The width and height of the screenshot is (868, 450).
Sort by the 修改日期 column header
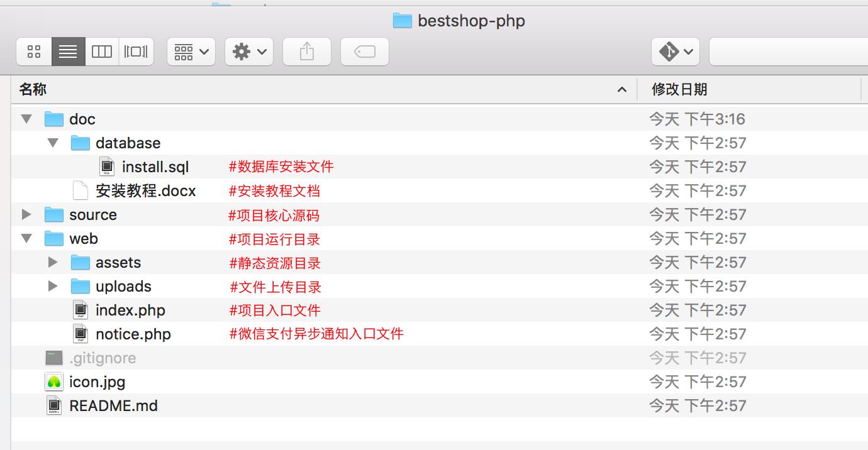pos(679,89)
